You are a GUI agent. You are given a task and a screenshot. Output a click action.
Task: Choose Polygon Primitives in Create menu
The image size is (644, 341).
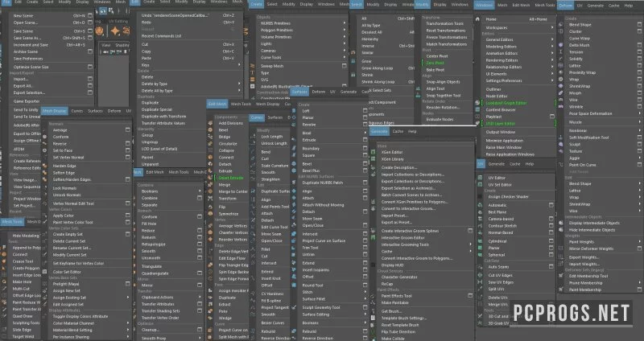(277, 30)
